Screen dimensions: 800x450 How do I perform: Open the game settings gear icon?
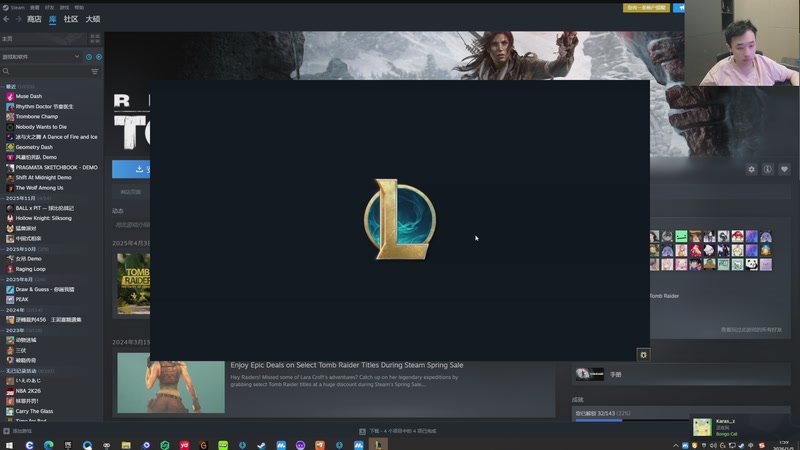pos(752,169)
